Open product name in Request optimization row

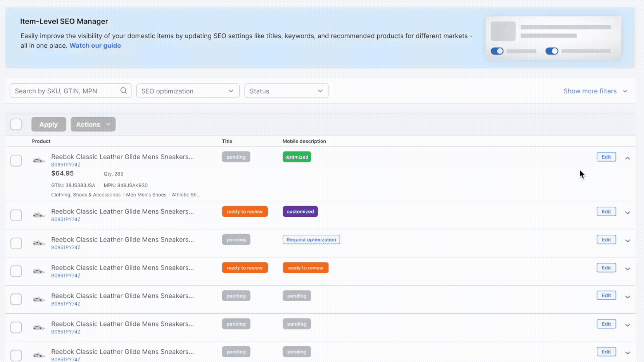(122, 240)
